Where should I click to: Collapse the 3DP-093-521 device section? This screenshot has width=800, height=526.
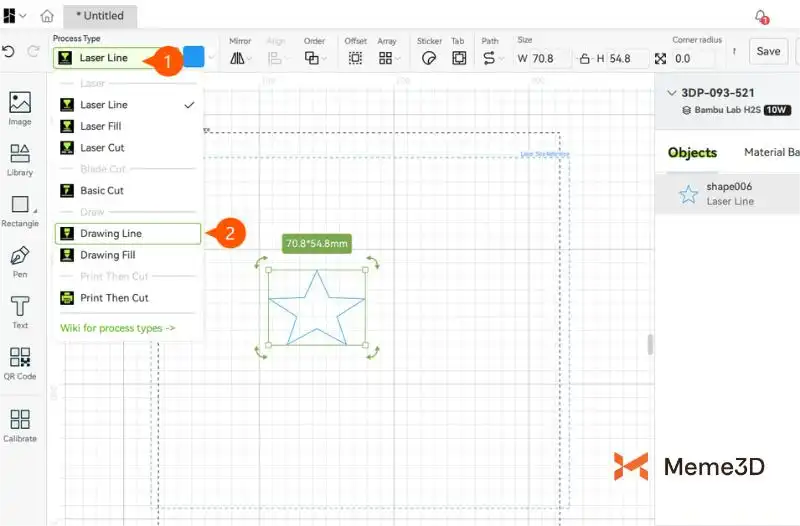tap(670, 93)
